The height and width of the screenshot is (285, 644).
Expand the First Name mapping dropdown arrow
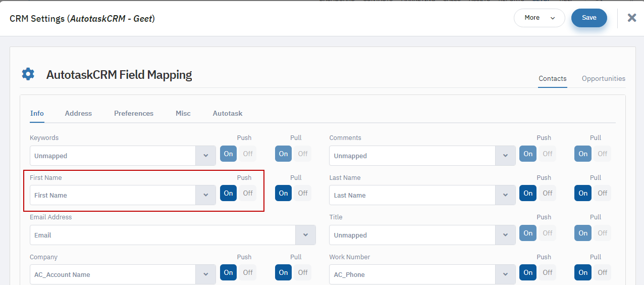[x=206, y=195]
